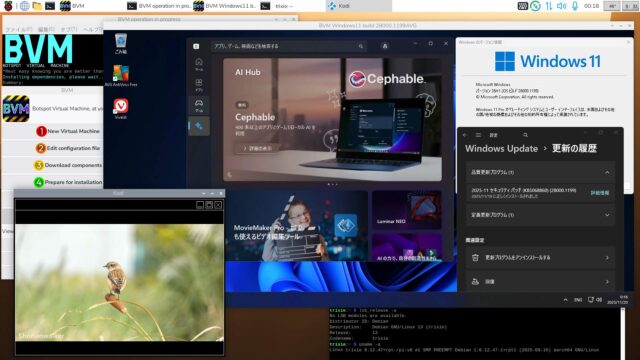
Task: Go to Home in Store sidebar
Action: (x=199, y=64)
